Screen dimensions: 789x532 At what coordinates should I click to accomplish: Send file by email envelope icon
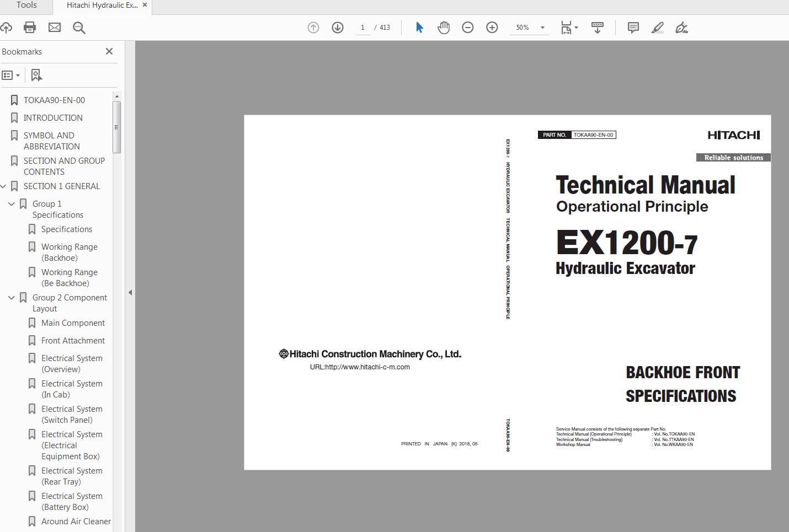[x=55, y=28]
